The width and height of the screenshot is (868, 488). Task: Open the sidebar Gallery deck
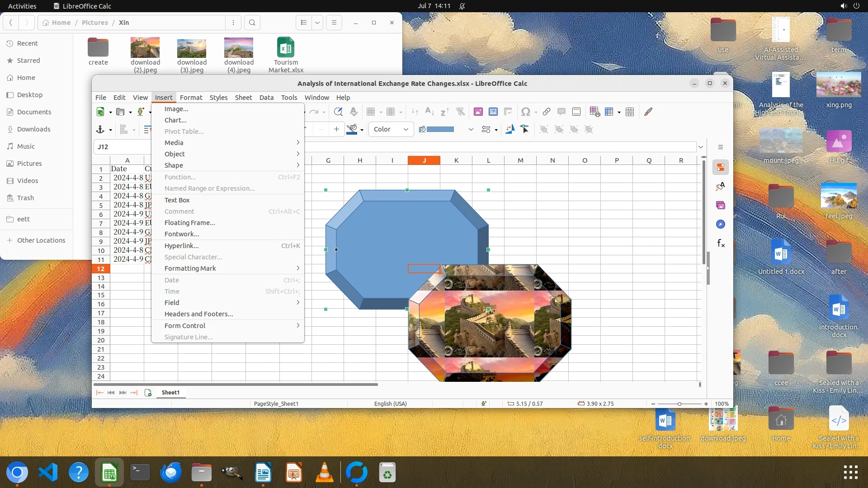[x=721, y=205]
